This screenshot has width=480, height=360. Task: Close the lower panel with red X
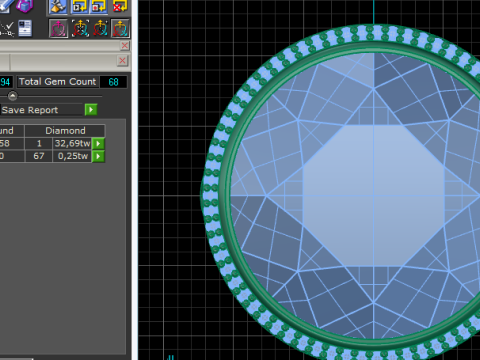[x=123, y=61]
